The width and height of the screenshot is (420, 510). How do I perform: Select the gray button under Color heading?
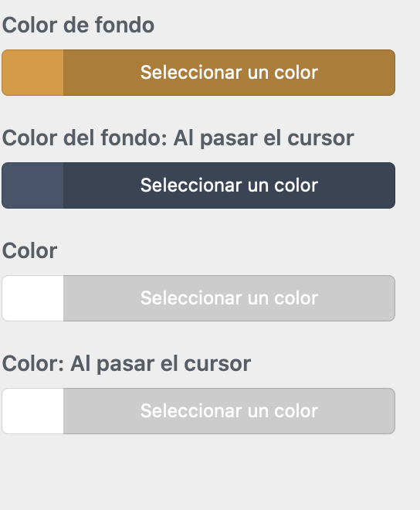click(229, 298)
